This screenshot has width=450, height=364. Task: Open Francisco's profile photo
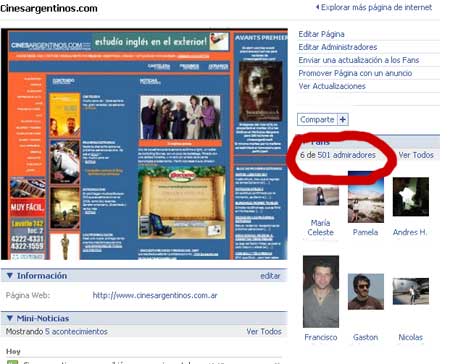click(321, 292)
